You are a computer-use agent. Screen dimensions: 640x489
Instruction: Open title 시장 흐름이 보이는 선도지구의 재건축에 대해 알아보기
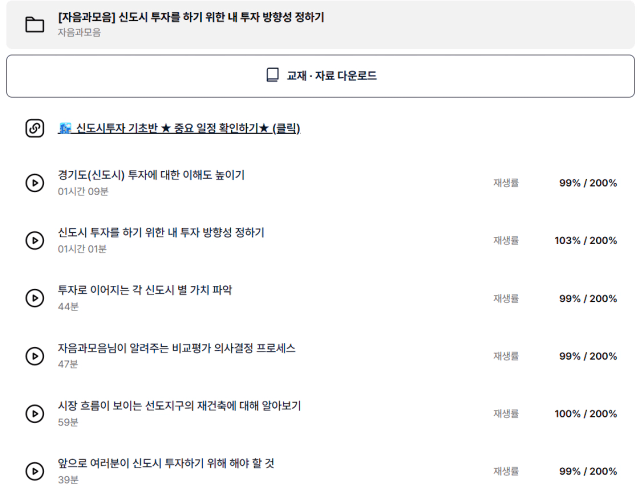[x=179, y=406]
